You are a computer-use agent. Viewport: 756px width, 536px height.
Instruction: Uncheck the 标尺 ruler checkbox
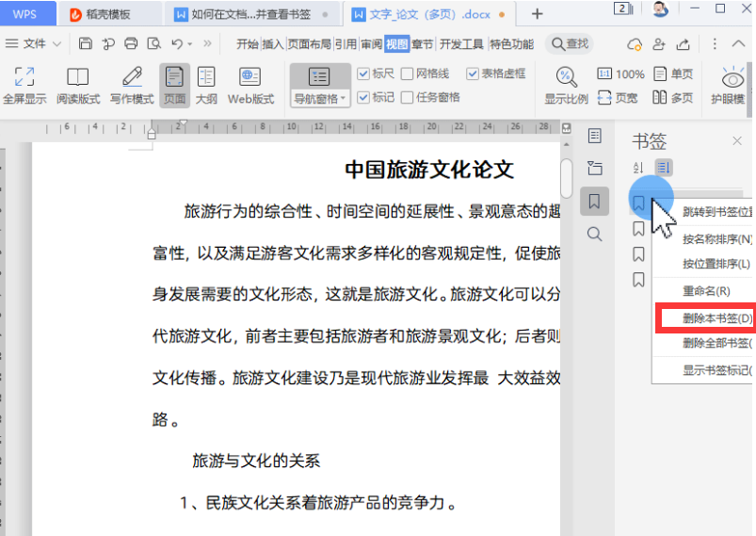coord(364,73)
